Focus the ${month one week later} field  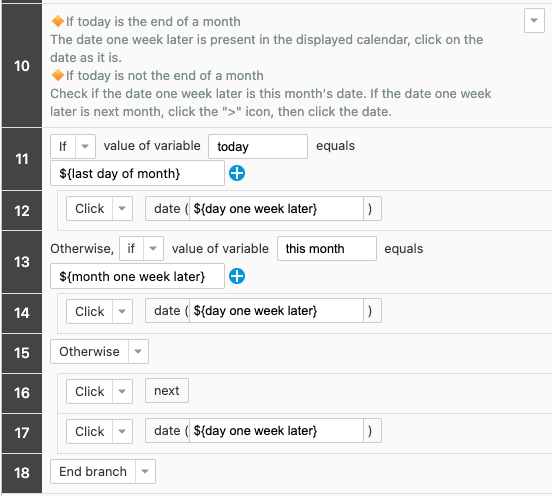tap(137, 276)
